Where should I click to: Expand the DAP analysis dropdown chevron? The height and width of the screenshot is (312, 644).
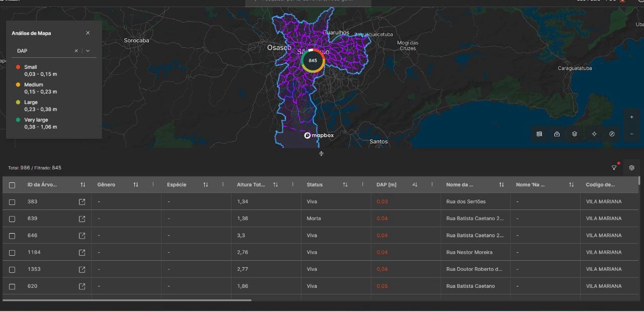pyautogui.click(x=88, y=51)
